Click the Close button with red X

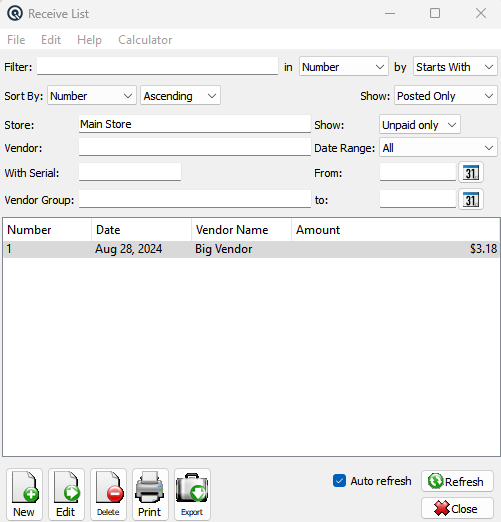pyautogui.click(x=457, y=509)
